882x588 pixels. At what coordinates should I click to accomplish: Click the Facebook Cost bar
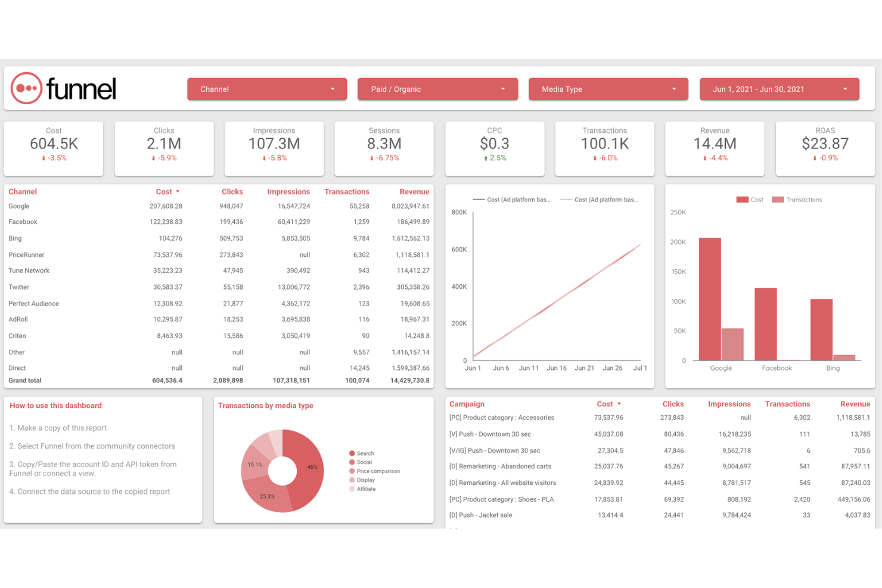(x=766, y=324)
